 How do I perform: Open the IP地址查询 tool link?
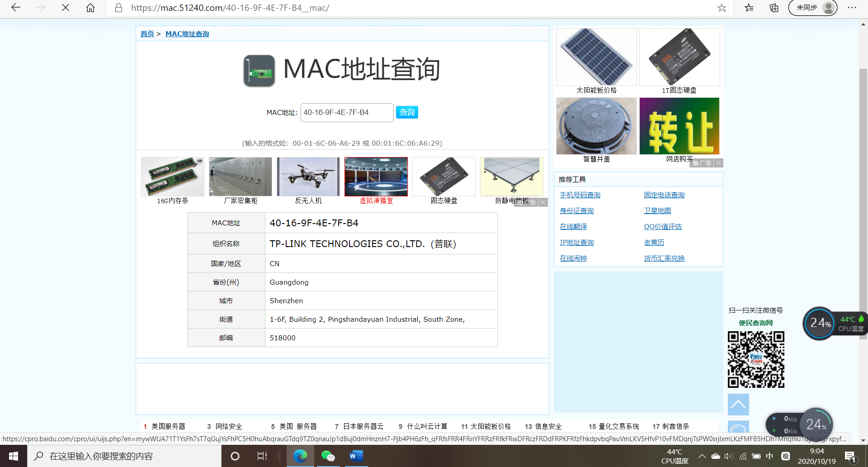(577, 243)
